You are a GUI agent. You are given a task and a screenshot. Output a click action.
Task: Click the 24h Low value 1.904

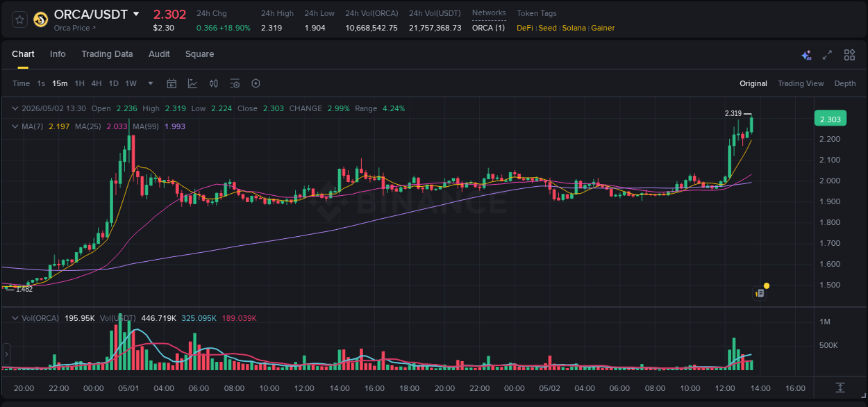315,28
